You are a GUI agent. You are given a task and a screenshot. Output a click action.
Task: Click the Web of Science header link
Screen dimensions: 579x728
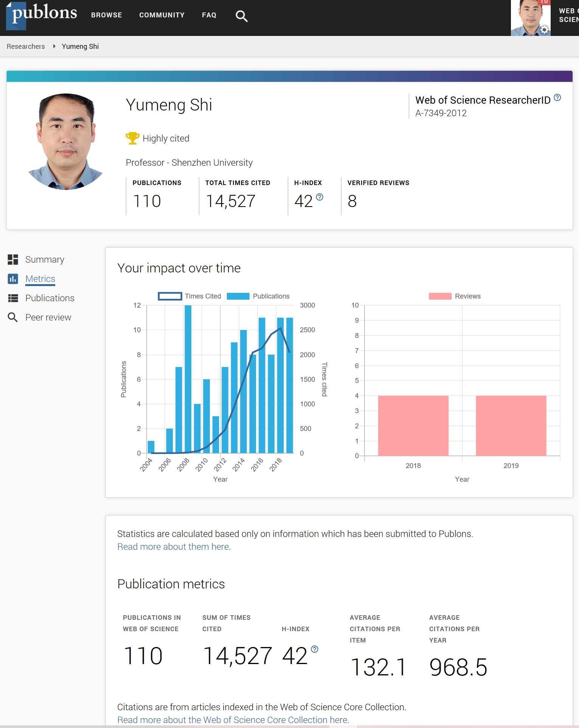569,15
